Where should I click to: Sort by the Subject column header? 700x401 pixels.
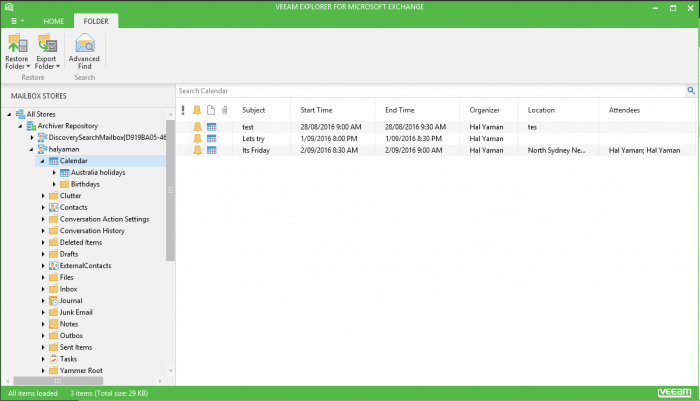click(254, 110)
